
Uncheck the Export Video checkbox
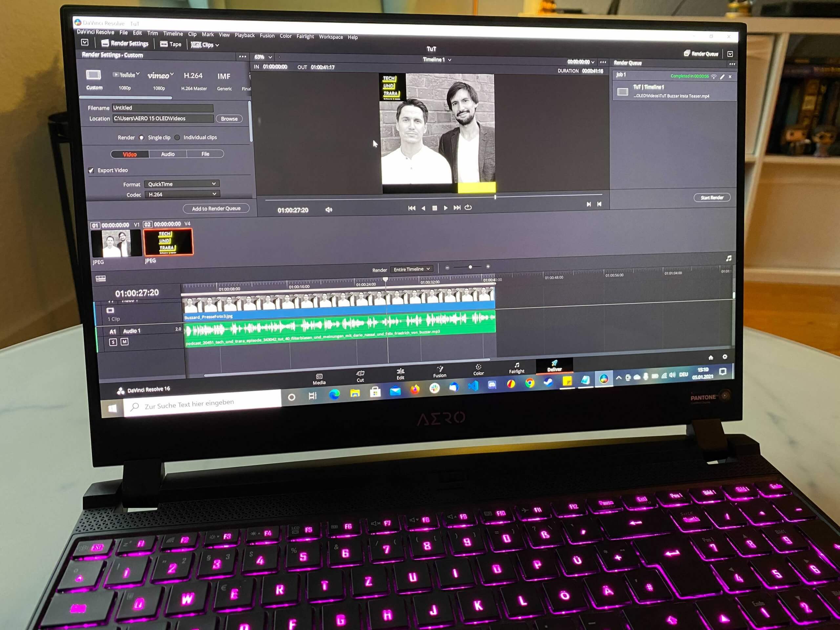pos(91,170)
